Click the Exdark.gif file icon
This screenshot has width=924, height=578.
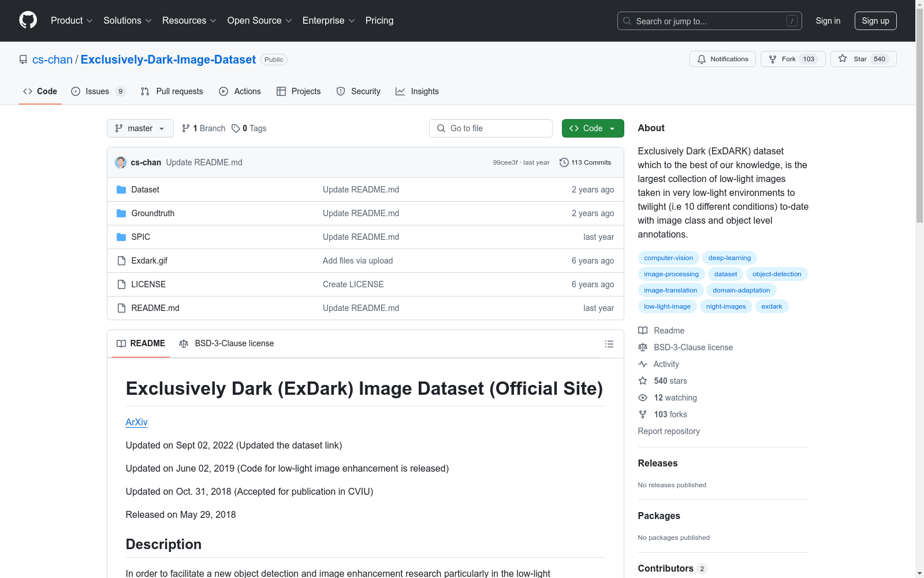click(x=121, y=261)
